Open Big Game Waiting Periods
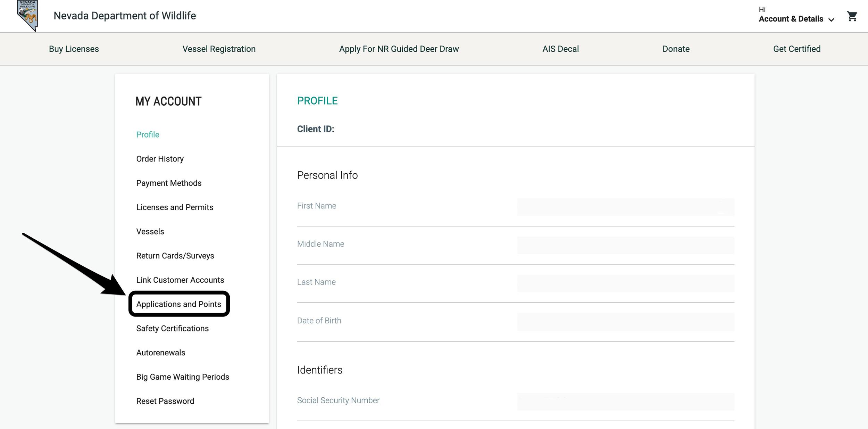This screenshot has width=868, height=429. point(183,377)
